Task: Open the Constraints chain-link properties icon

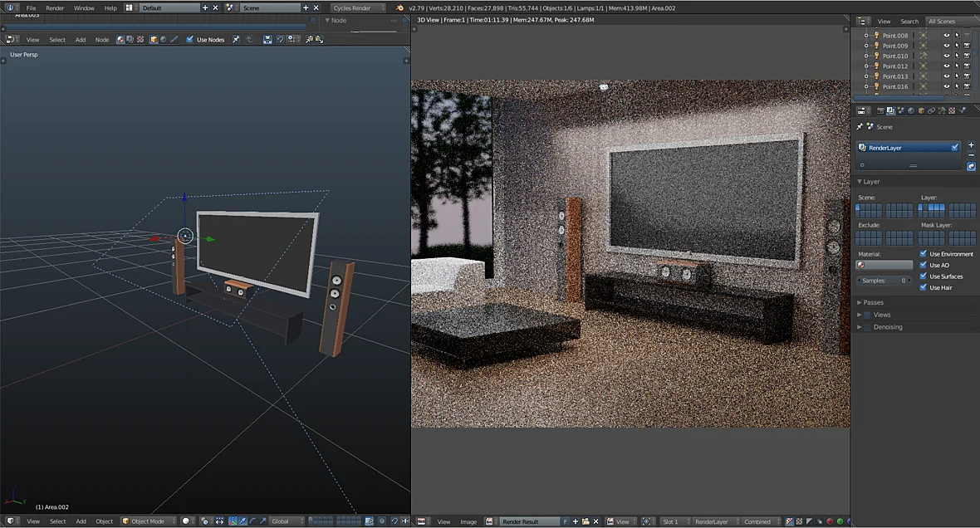Action: click(931, 110)
